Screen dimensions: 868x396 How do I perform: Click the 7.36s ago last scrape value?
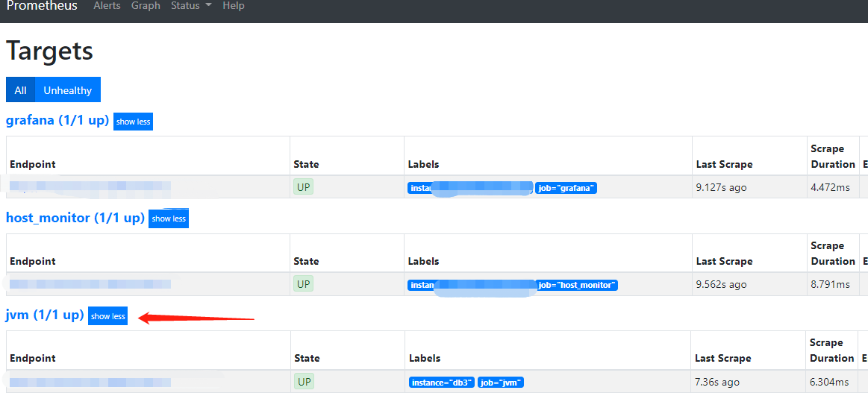click(718, 382)
